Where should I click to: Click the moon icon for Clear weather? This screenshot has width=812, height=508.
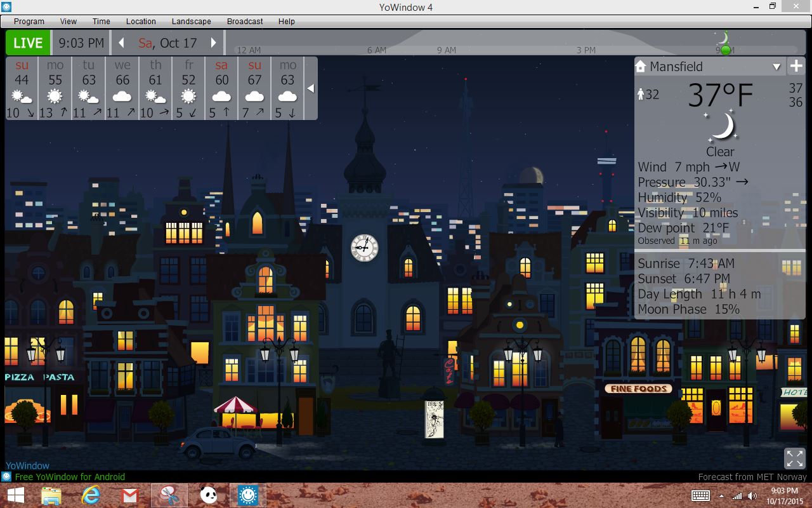(722, 126)
